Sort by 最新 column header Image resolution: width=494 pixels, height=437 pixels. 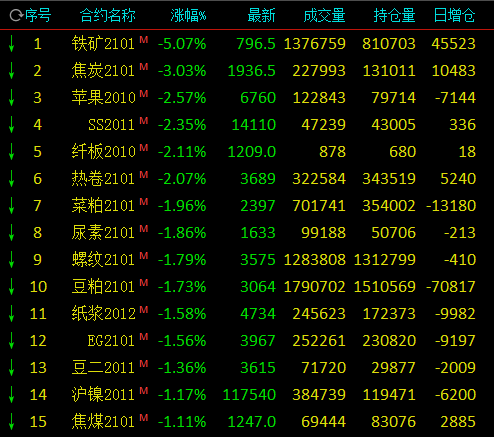pos(261,15)
